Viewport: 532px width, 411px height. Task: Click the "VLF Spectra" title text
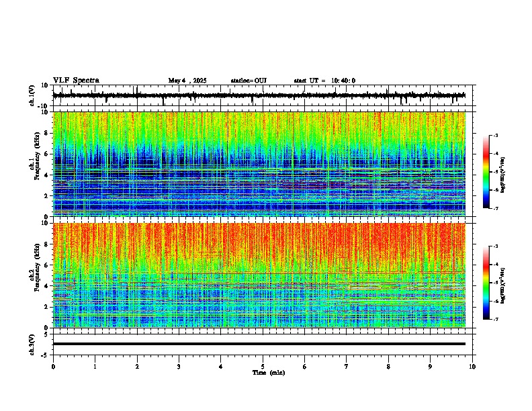76,81
